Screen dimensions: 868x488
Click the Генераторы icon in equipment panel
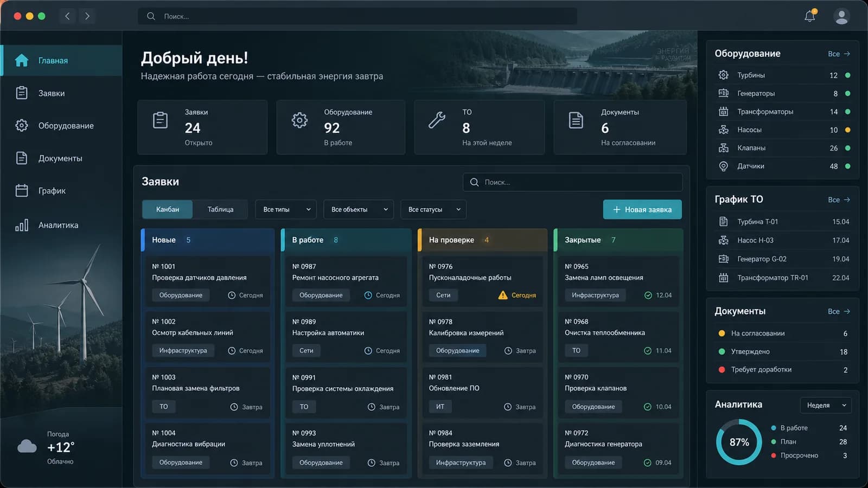click(723, 93)
